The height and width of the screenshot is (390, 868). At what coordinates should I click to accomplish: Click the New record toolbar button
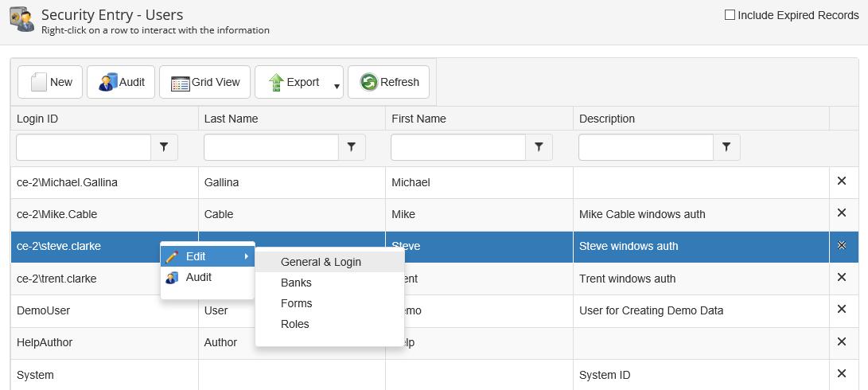coord(50,82)
